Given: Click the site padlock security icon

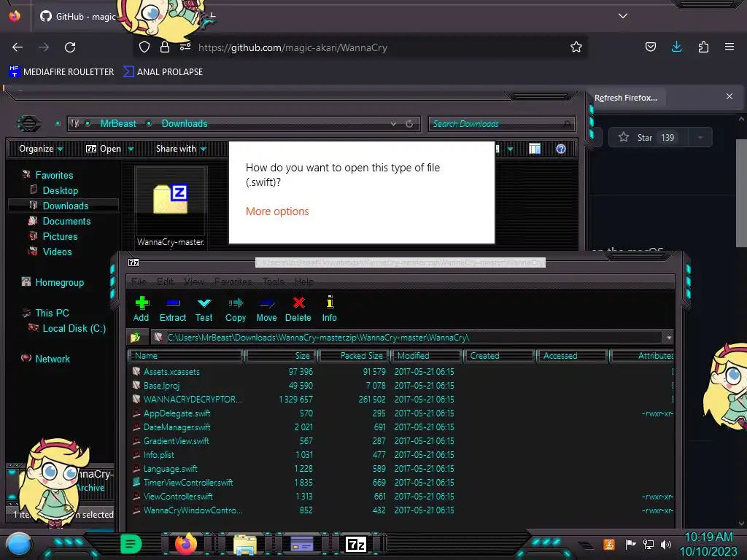Looking at the screenshot, I should 165,47.
